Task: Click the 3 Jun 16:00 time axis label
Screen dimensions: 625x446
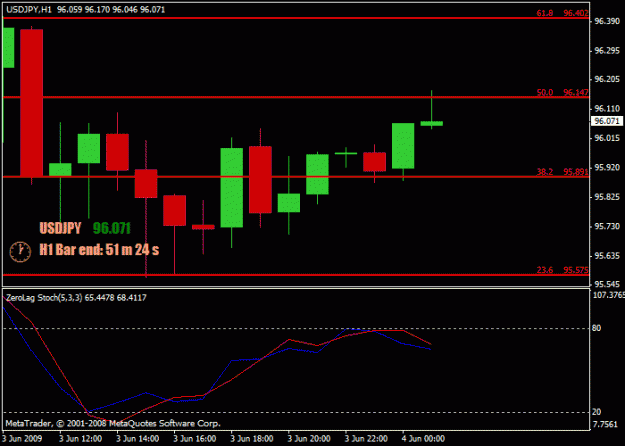Action: click(x=195, y=439)
